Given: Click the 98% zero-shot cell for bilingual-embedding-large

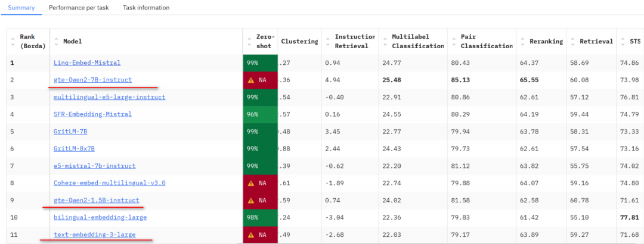Looking at the screenshot, I should [x=261, y=217].
